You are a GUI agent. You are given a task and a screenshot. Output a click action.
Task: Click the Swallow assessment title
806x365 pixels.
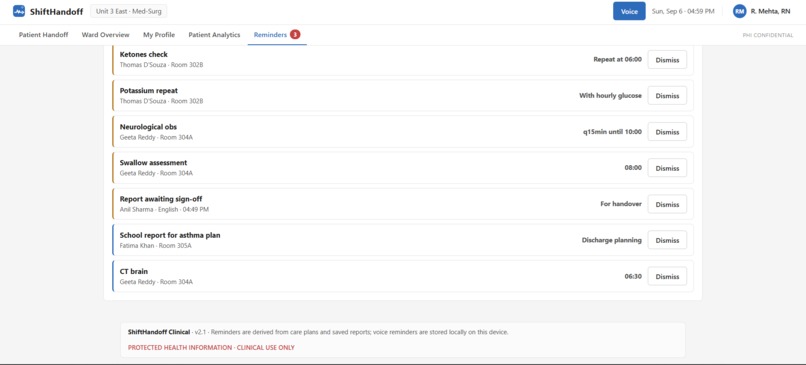coord(153,163)
